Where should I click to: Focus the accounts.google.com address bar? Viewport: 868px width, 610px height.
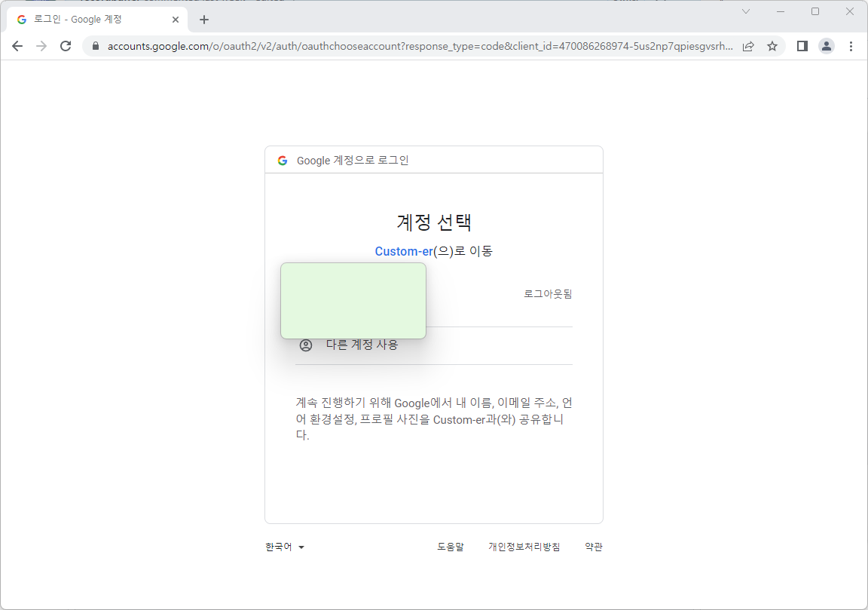pyautogui.click(x=420, y=46)
